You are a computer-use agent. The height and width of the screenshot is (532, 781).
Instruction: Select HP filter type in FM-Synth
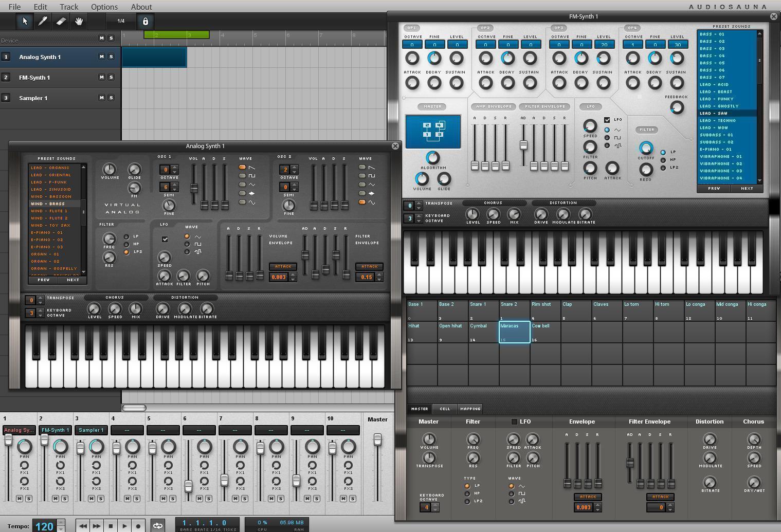coord(663,160)
